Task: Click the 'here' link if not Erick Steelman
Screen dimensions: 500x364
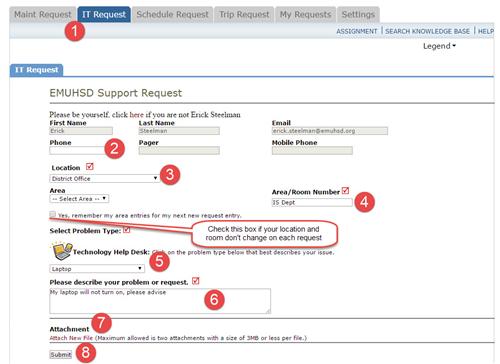Action: 136,115
